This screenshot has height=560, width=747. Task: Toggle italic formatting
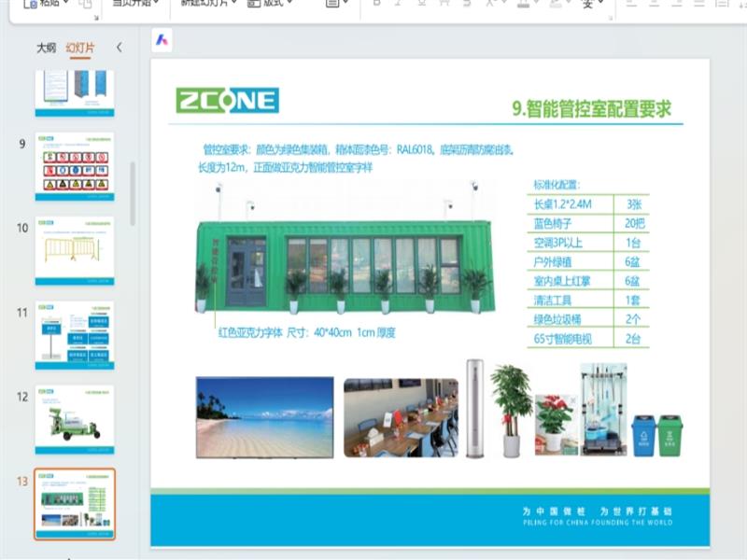pos(398,4)
